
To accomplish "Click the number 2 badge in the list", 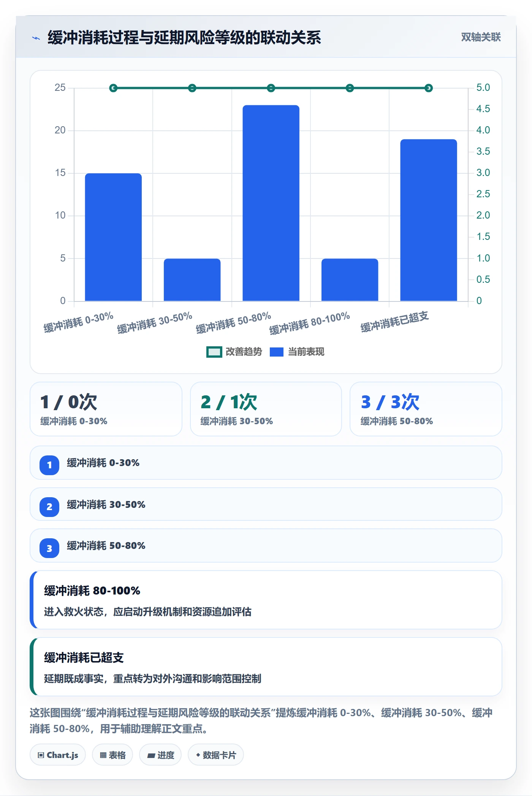I will click(x=49, y=507).
